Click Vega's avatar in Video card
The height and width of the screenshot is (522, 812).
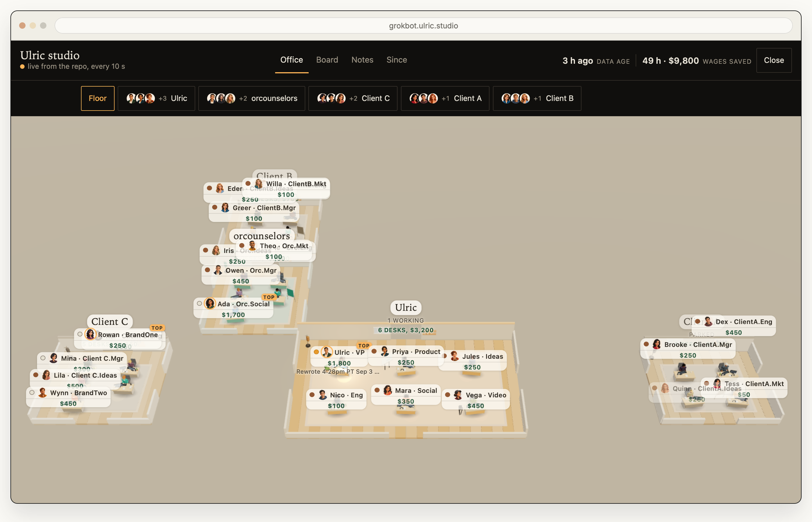458,395
